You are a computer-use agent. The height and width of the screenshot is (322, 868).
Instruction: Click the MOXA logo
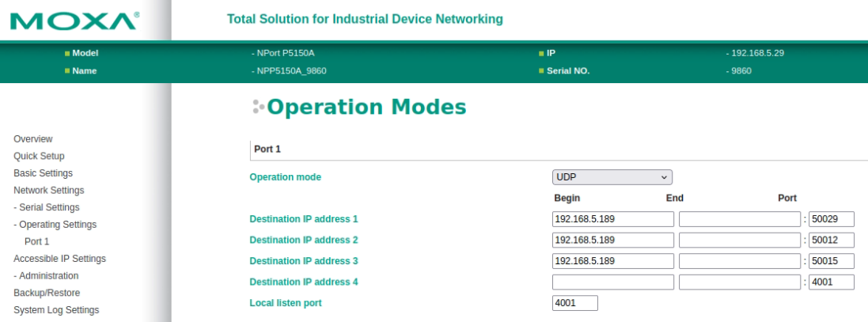(x=75, y=20)
